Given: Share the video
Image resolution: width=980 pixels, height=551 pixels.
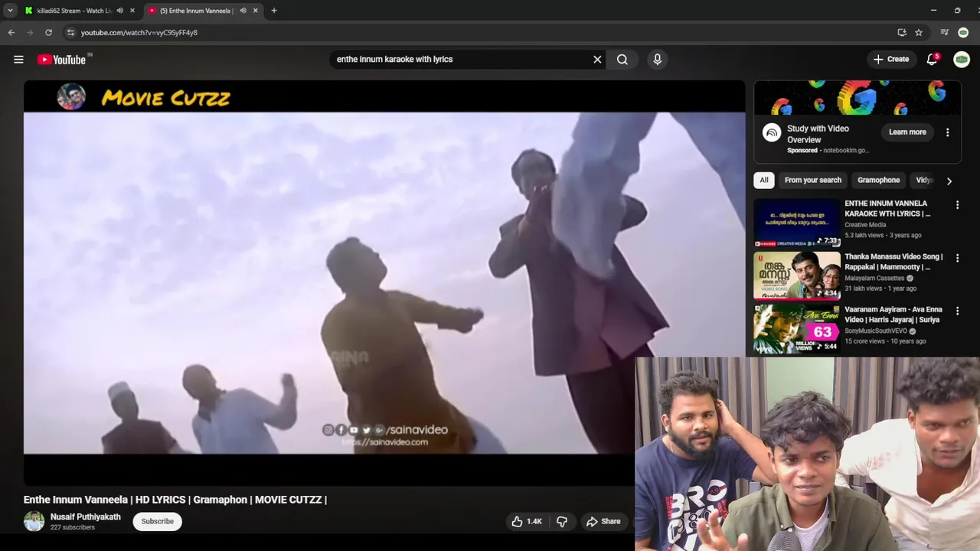Looking at the screenshot, I should coord(603,521).
